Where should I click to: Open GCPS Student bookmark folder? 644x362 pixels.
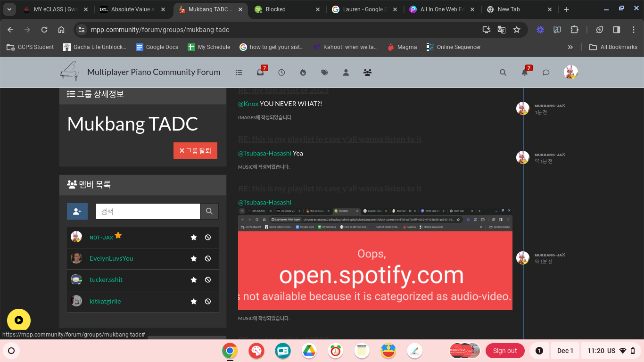click(x=30, y=47)
